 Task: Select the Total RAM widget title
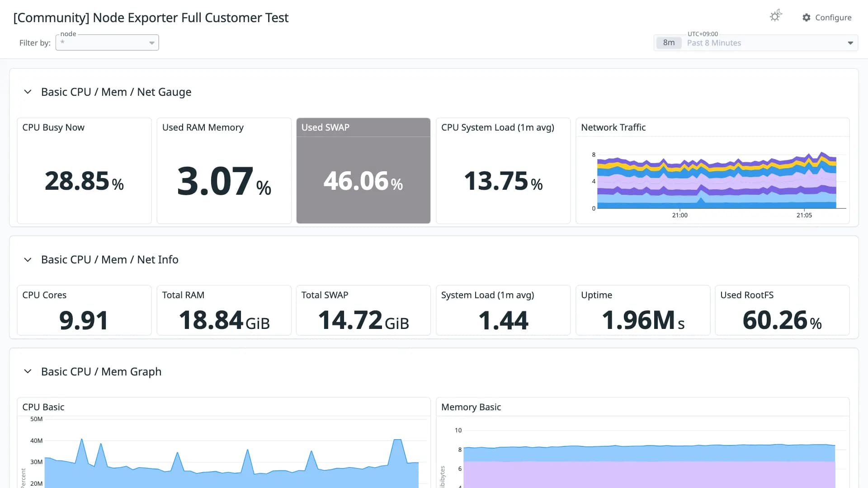[x=183, y=295]
